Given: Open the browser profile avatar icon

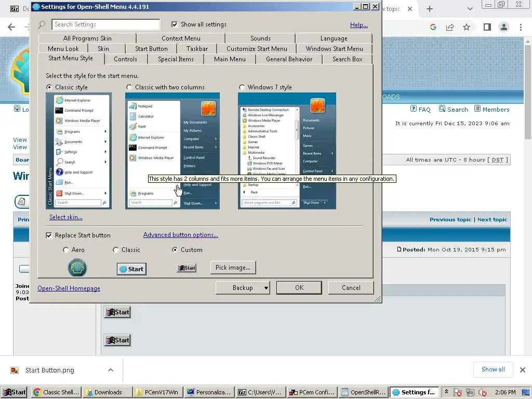Looking at the screenshot, I should click(504, 27).
